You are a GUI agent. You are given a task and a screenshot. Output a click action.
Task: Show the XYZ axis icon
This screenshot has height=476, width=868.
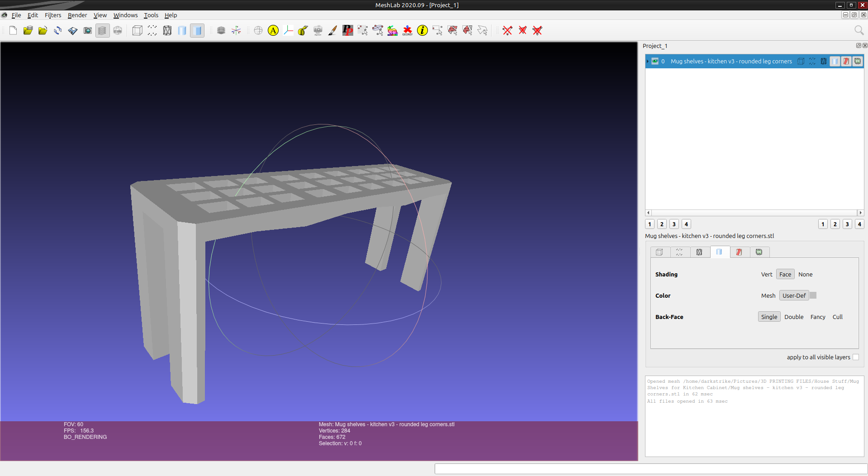click(x=236, y=30)
